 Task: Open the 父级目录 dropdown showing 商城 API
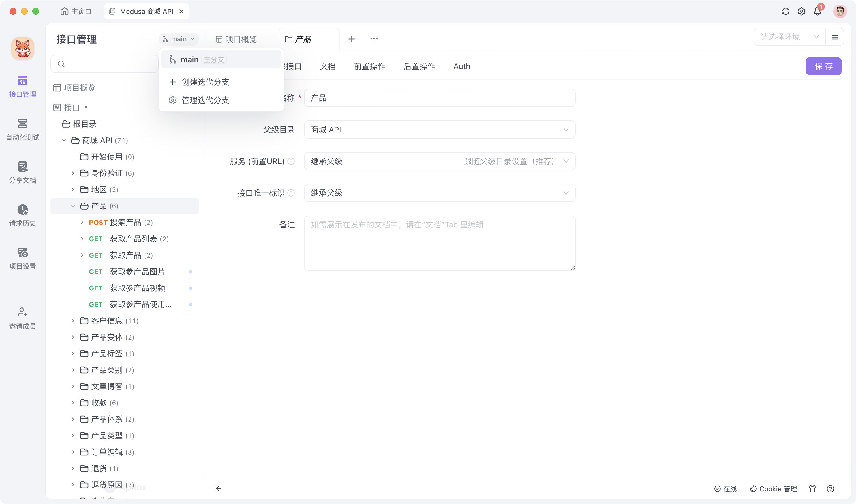click(439, 130)
